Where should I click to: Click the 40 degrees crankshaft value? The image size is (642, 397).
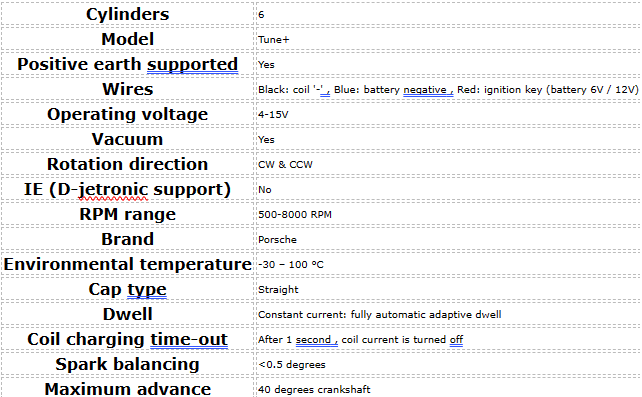pos(314,389)
